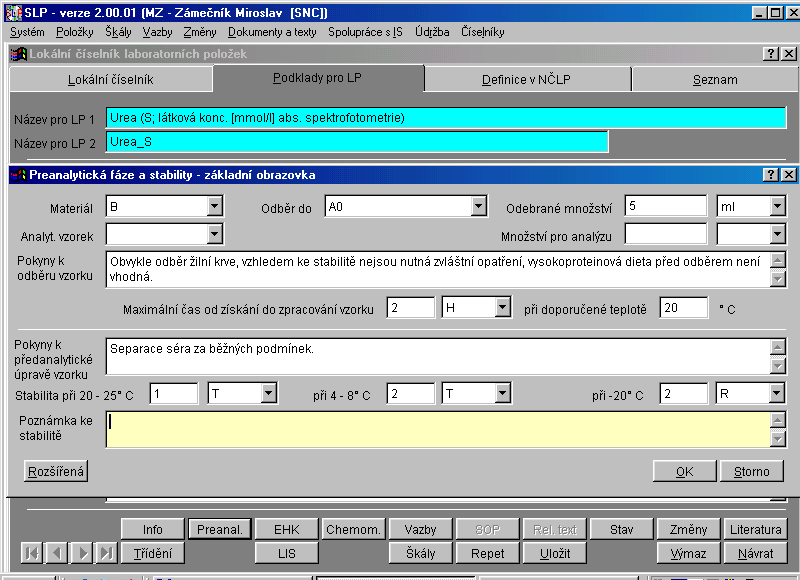
Task: Click help icon in Preanalytická fáze dialog
Action: [771, 174]
